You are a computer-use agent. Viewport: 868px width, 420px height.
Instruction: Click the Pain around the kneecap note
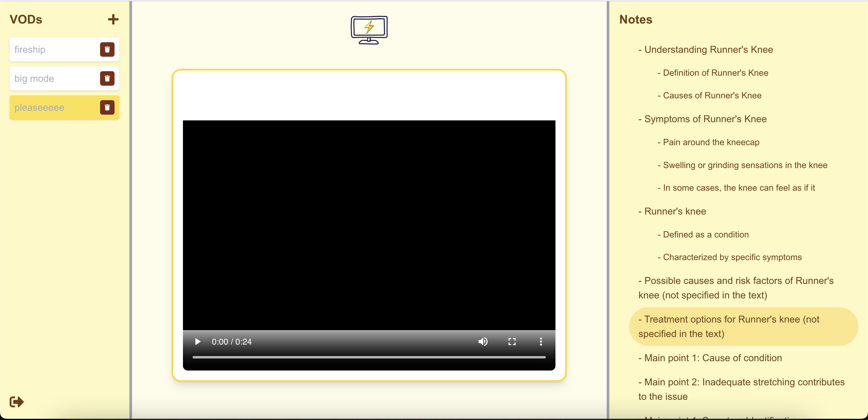711,142
